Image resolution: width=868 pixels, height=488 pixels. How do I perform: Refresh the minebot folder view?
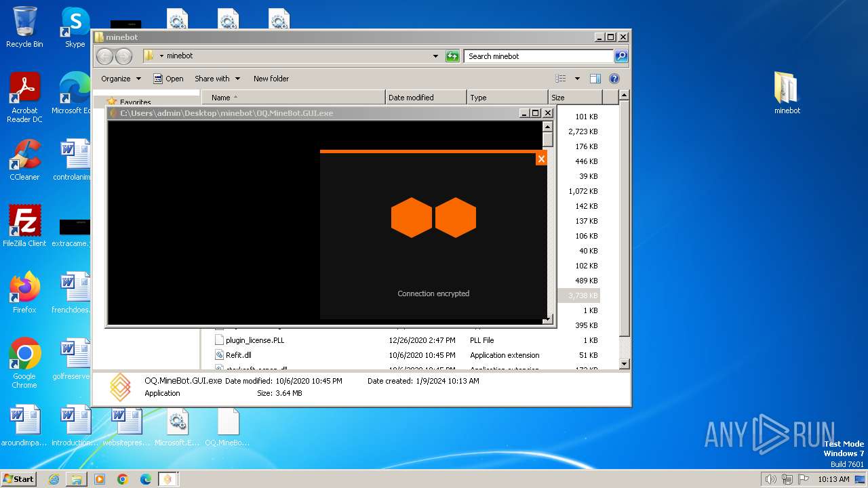point(452,56)
